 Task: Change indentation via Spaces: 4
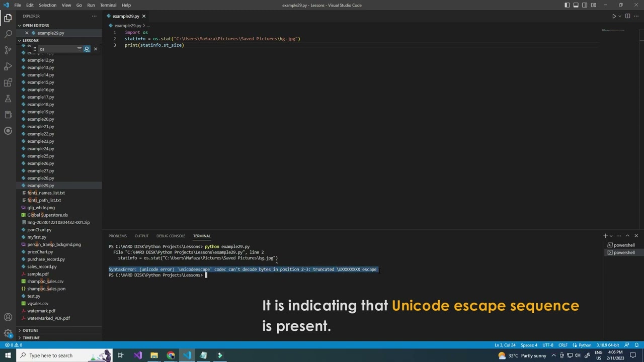(x=529, y=345)
